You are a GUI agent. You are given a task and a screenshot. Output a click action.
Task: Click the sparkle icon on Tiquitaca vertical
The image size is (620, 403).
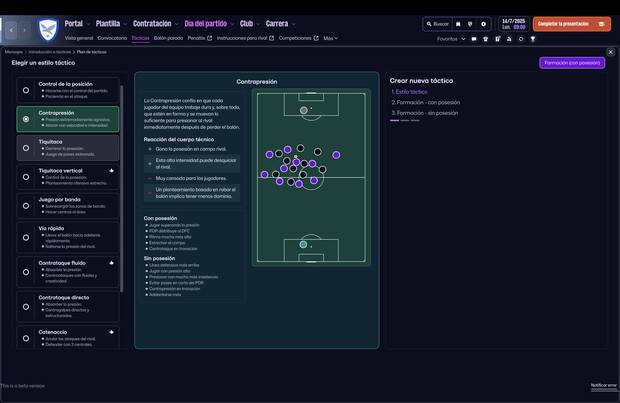(112, 171)
